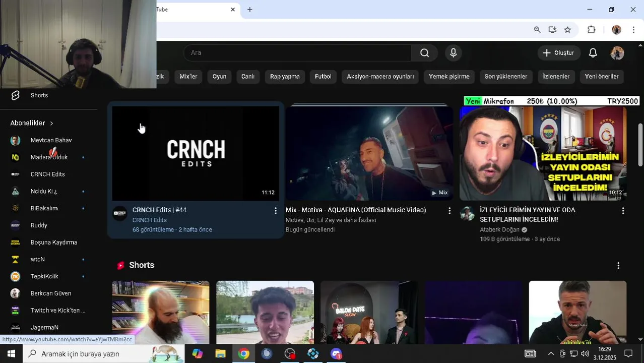The height and width of the screenshot is (363, 644).
Task: Expand the Abonelikler section arrow
Action: (51, 123)
